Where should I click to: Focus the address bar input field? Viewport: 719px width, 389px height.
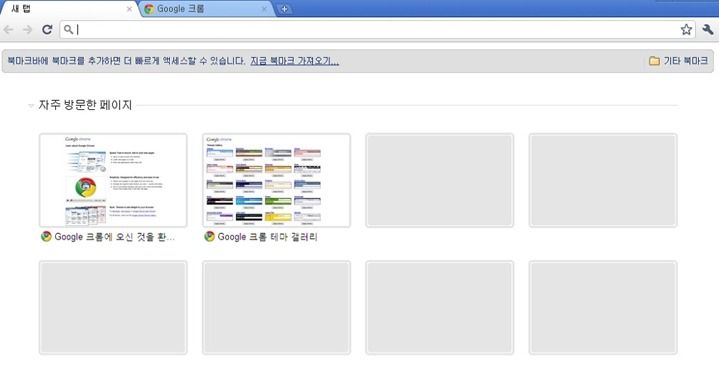(377, 30)
